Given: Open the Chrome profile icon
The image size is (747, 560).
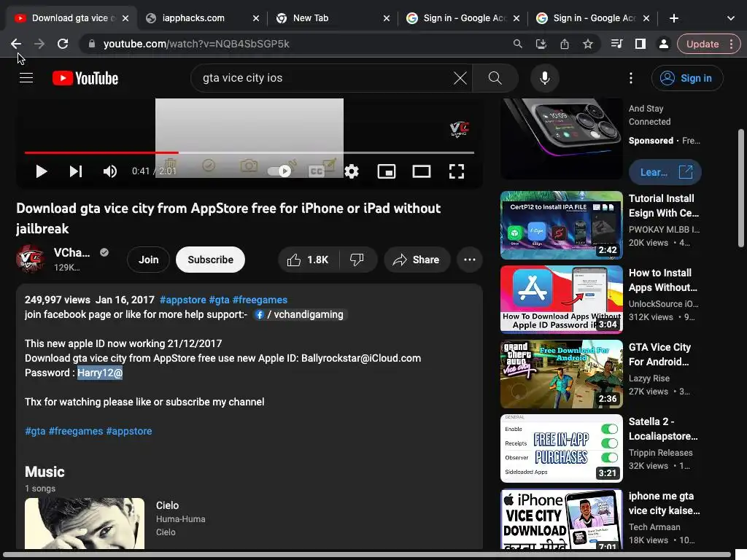Looking at the screenshot, I should (663, 44).
